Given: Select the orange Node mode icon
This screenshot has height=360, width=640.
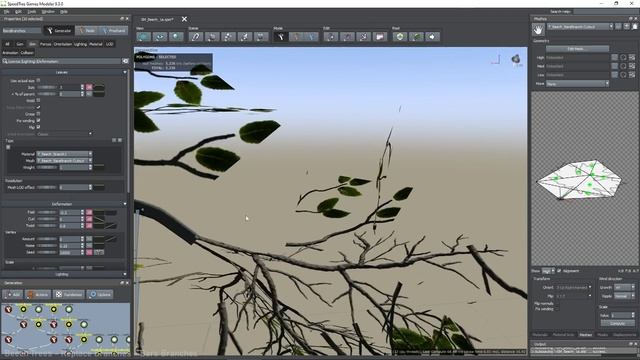Looking at the screenshot, I should point(296,37).
